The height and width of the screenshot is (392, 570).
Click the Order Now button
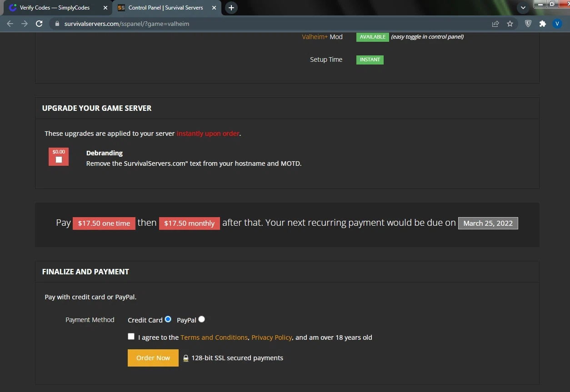click(x=153, y=358)
